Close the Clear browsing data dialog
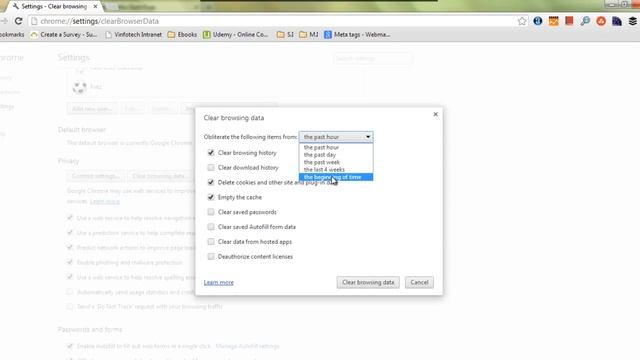 pyautogui.click(x=436, y=114)
